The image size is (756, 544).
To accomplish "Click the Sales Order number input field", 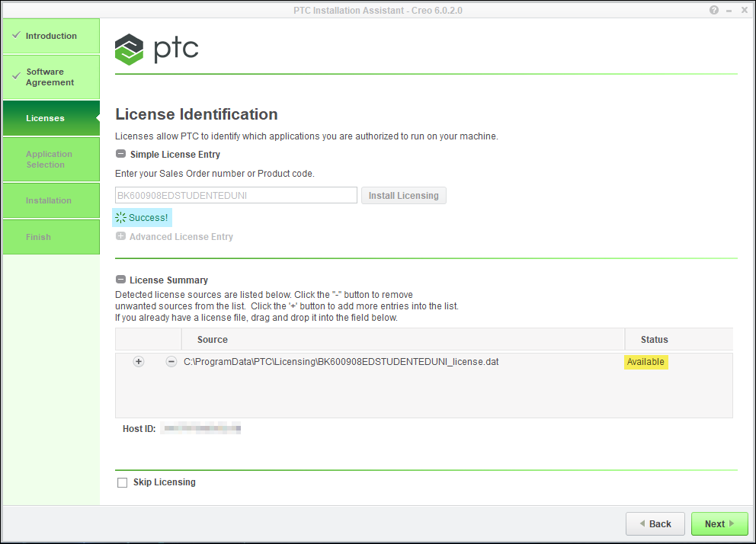I will pos(235,196).
